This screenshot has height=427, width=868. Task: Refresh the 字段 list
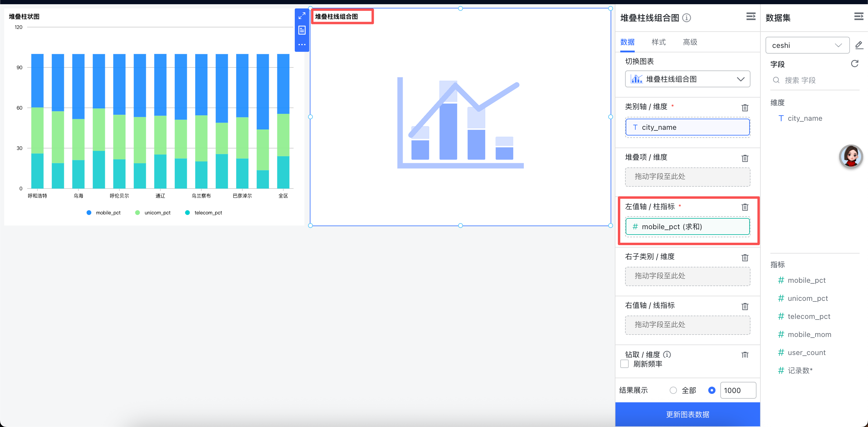(x=854, y=64)
